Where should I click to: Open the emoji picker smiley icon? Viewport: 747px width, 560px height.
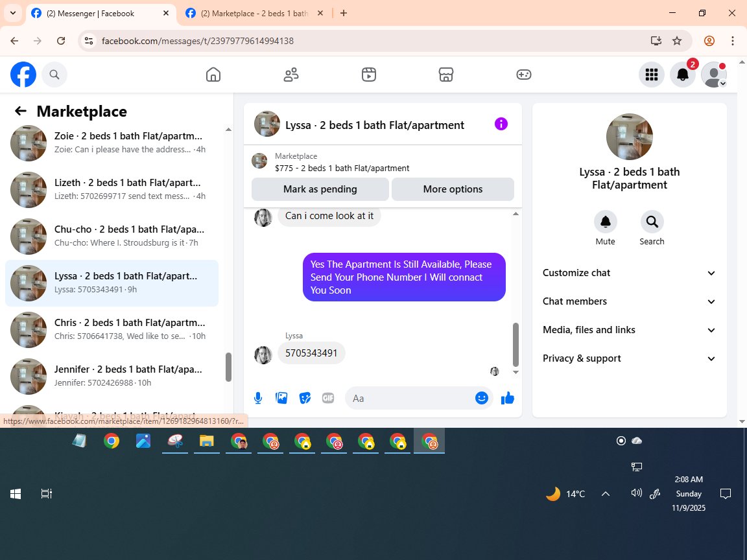click(x=482, y=398)
